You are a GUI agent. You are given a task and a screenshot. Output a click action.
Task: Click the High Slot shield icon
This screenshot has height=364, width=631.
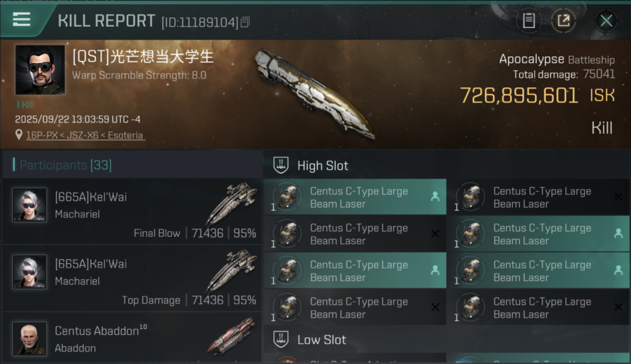point(281,165)
